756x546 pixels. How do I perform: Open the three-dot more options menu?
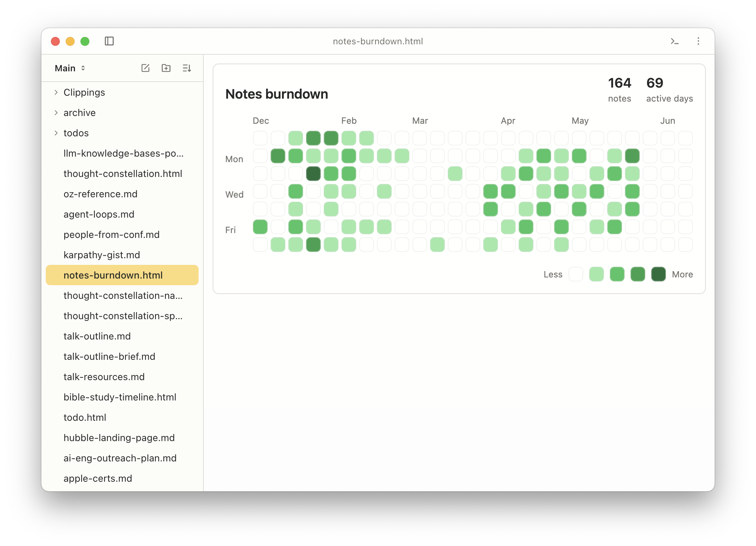[x=698, y=41]
